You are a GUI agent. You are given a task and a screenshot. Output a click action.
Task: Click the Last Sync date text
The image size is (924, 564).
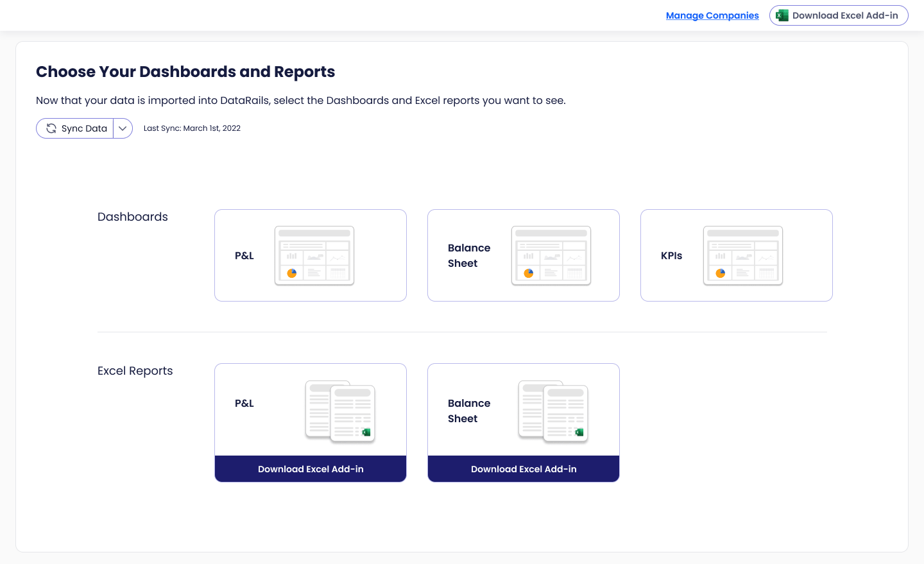(x=192, y=128)
